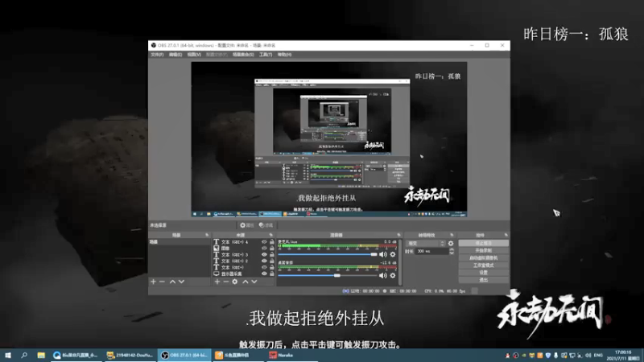The height and width of the screenshot is (362, 644).
Task: Click the 滤镜 filters button above sources
Action: click(x=266, y=225)
